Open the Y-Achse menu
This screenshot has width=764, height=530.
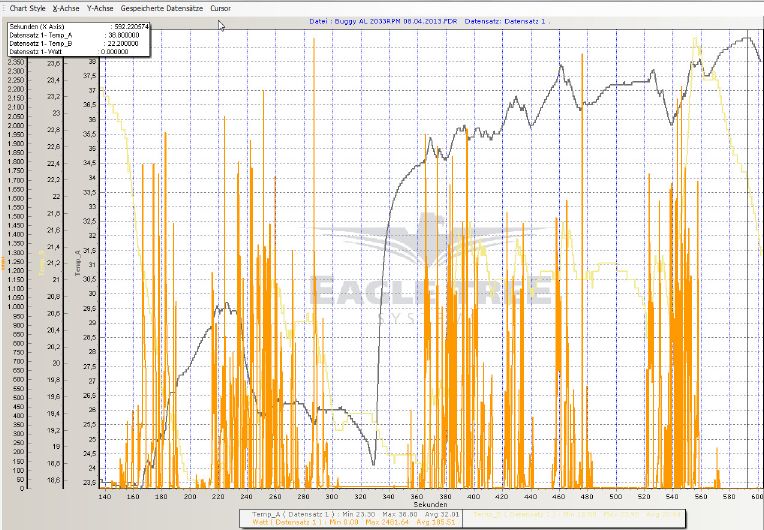(x=100, y=8)
